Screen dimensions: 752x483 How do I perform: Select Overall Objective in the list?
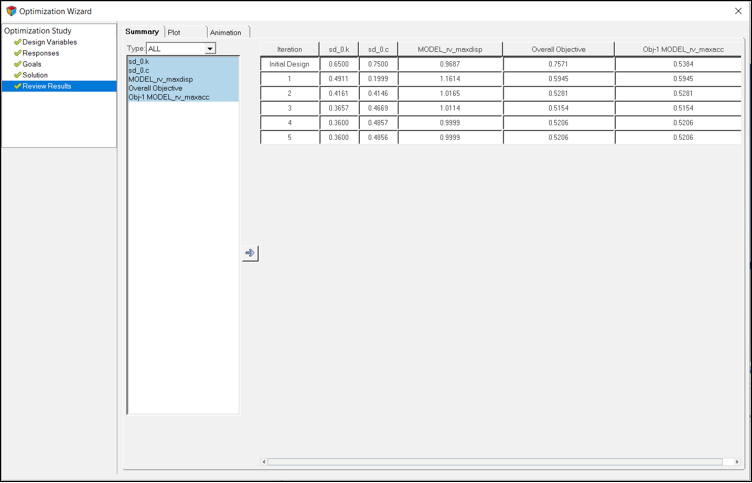pyautogui.click(x=155, y=88)
